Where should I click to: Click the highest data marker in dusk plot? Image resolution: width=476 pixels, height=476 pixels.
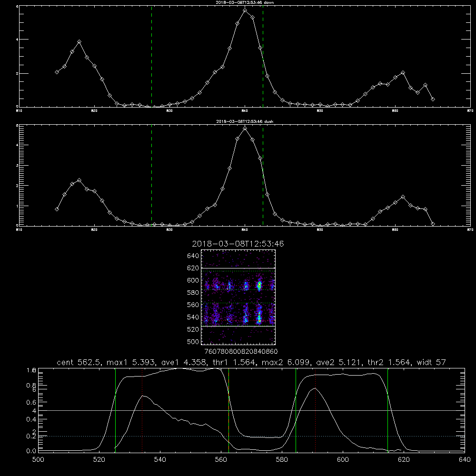tap(245, 129)
